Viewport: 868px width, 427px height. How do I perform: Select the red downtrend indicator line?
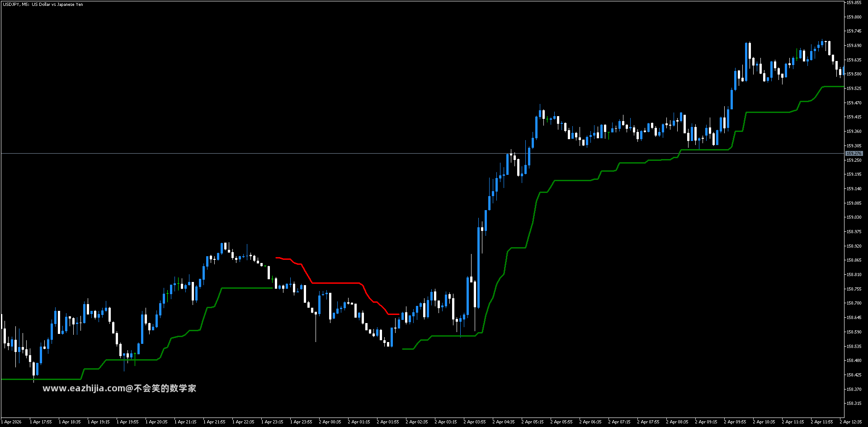tap(337, 283)
